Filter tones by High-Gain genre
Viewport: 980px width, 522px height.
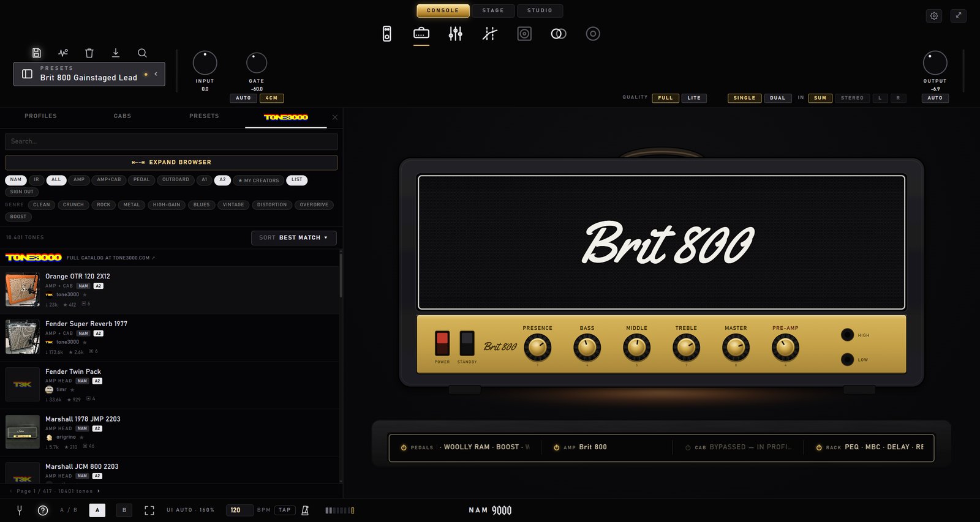point(167,205)
